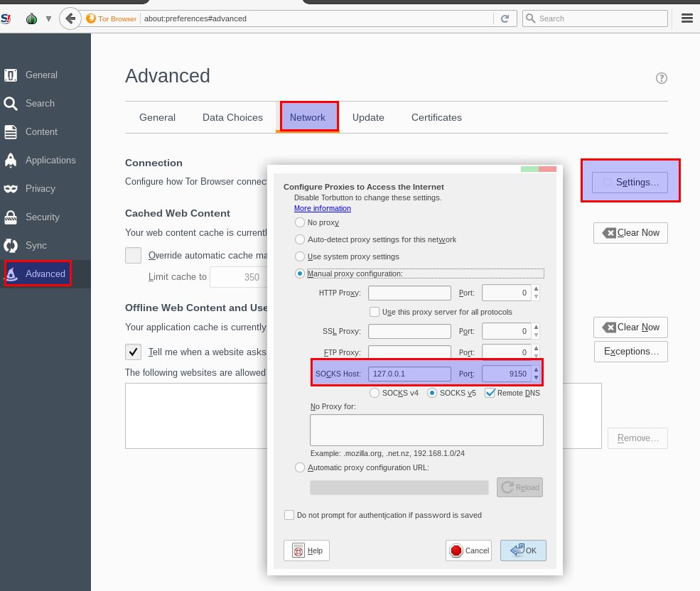This screenshot has height=591, width=700.
Task: Switch to the Network tab
Action: click(308, 117)
